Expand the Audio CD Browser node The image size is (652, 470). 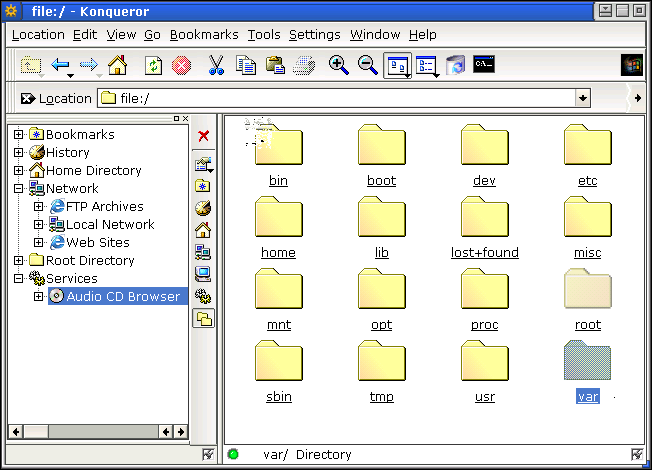38,296
